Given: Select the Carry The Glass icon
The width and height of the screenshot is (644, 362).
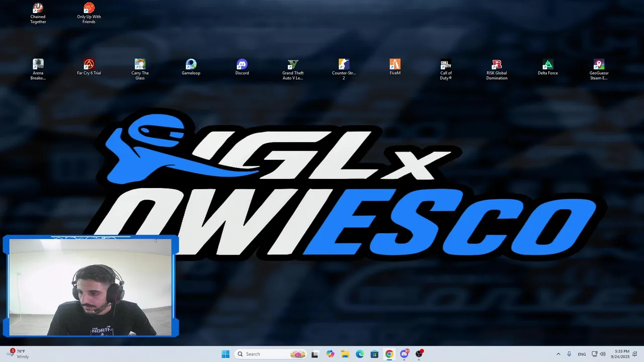Looking at the screenshot, I should coord(140,70).
